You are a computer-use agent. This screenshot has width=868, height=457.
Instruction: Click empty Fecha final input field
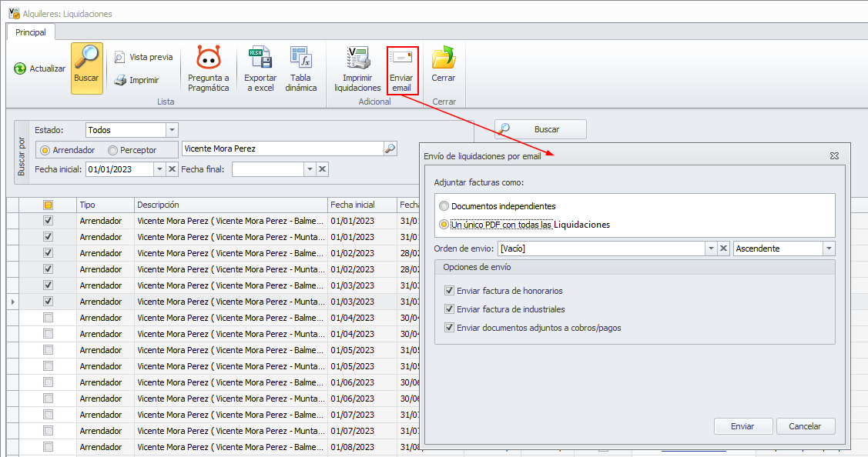coord(268,169)
